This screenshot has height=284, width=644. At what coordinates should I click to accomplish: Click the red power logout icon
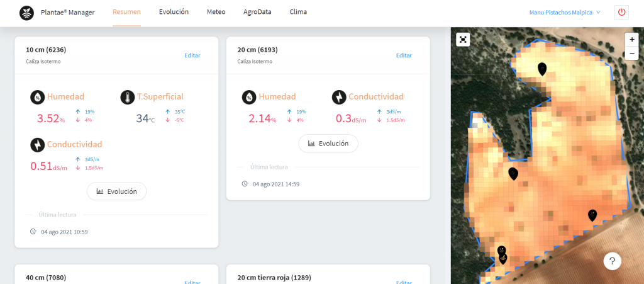tap(621, 13)
